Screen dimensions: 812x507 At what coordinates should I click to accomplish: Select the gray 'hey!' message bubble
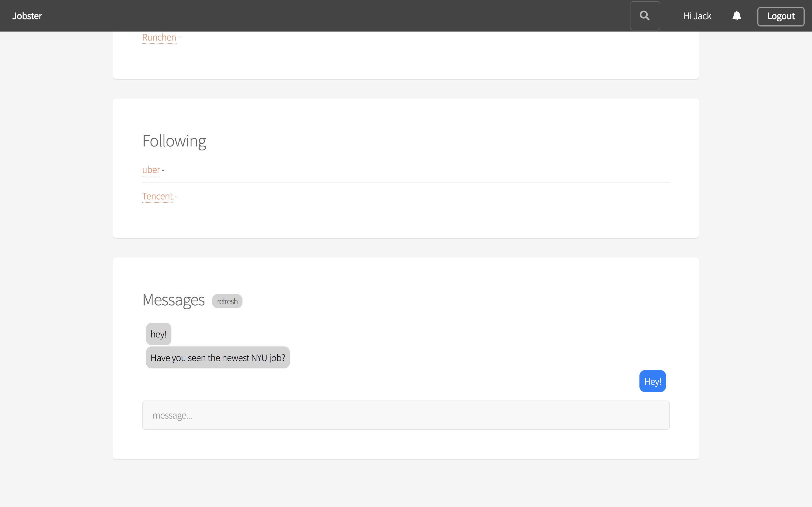(x=158, y=334)
